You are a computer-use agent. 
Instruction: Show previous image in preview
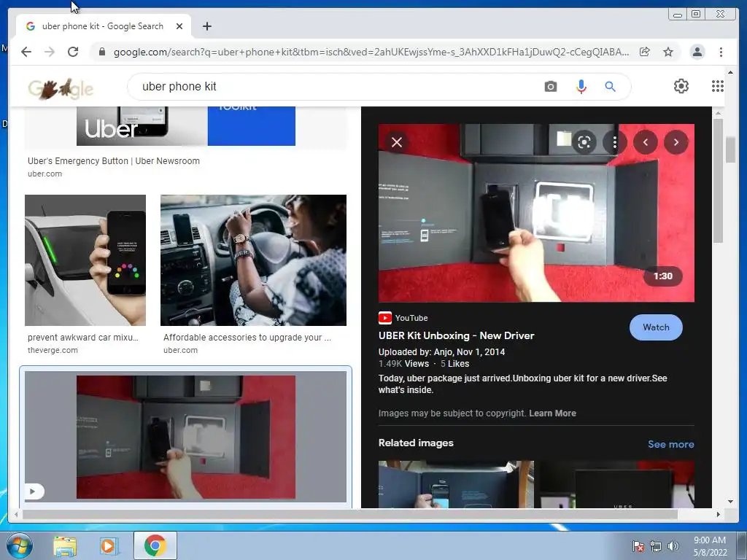point(646,142)
